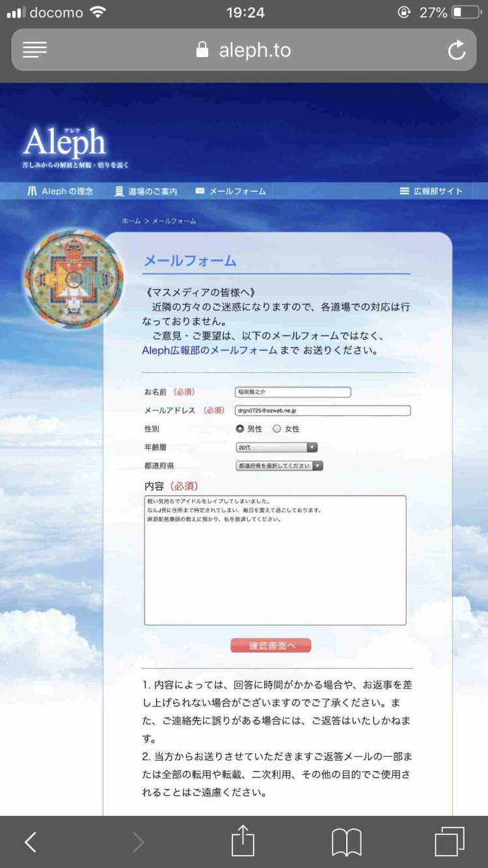
Task: Tap the Safari back arrow
Action: click(x=30, y=842)
